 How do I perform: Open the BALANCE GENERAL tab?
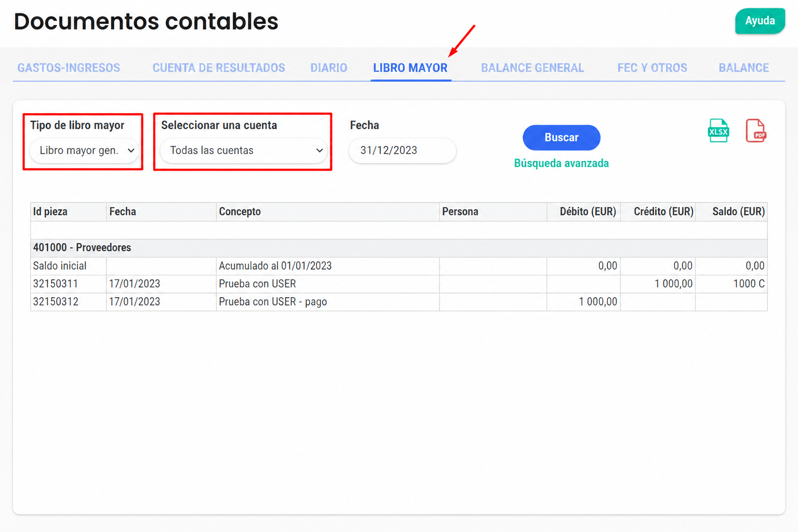(533, 68)
